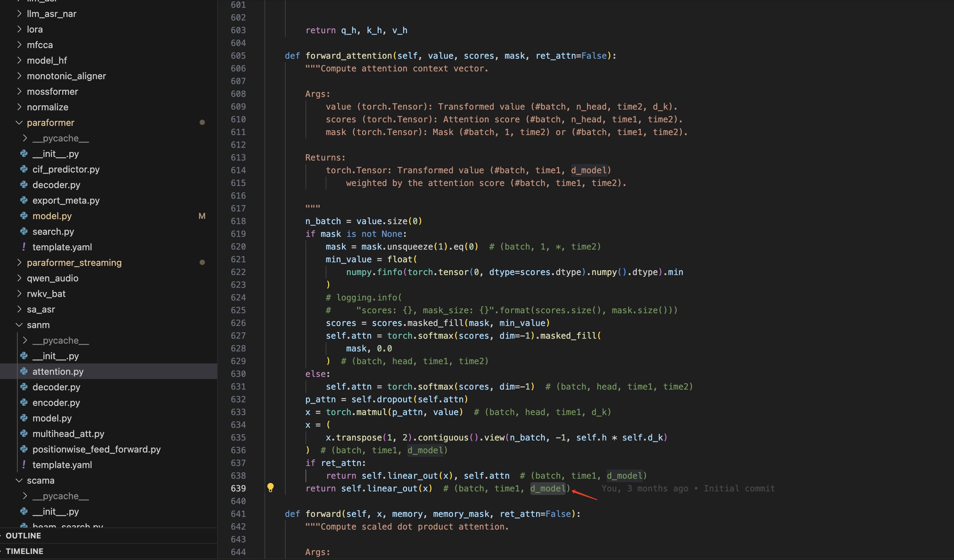954x560 pixels.
Task: Click highlighted d_model on line 639
Action: [548, 488]
